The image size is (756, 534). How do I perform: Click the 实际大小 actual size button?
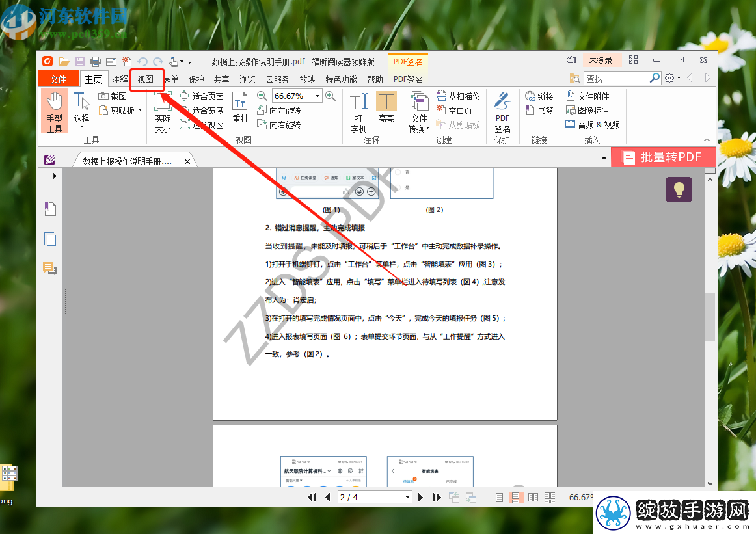point(163,113)
